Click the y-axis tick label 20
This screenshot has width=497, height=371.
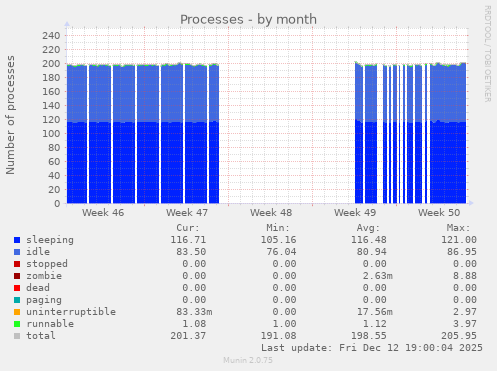click(54, 190)
